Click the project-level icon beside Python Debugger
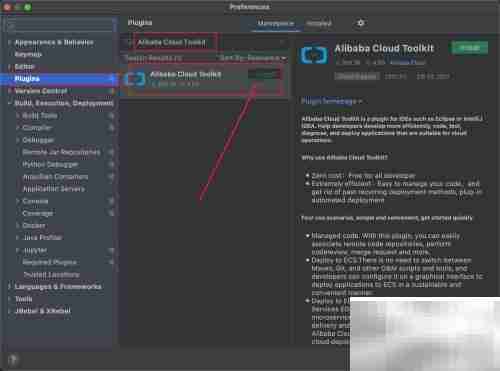The image size is (500, 371). [111, 164]
